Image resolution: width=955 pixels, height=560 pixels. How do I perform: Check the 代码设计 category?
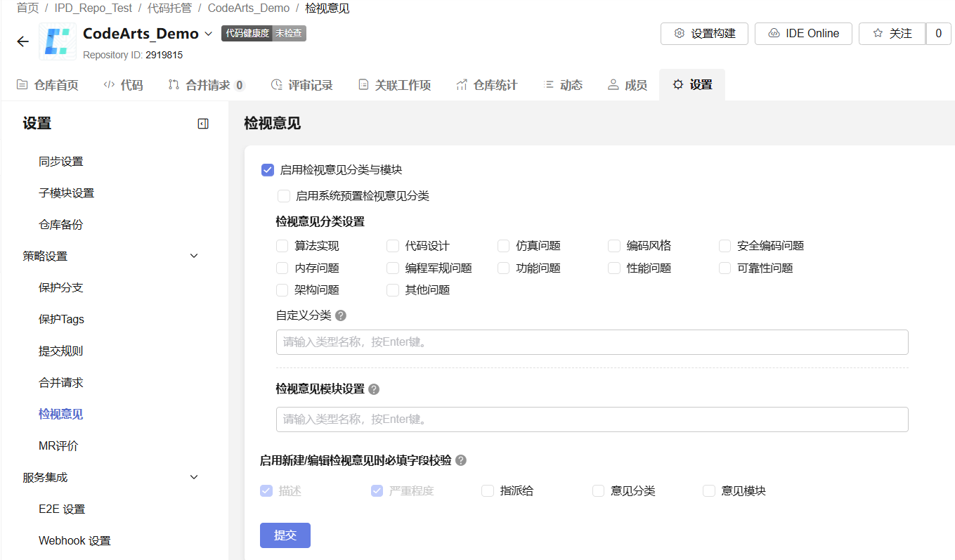(393, 246)
